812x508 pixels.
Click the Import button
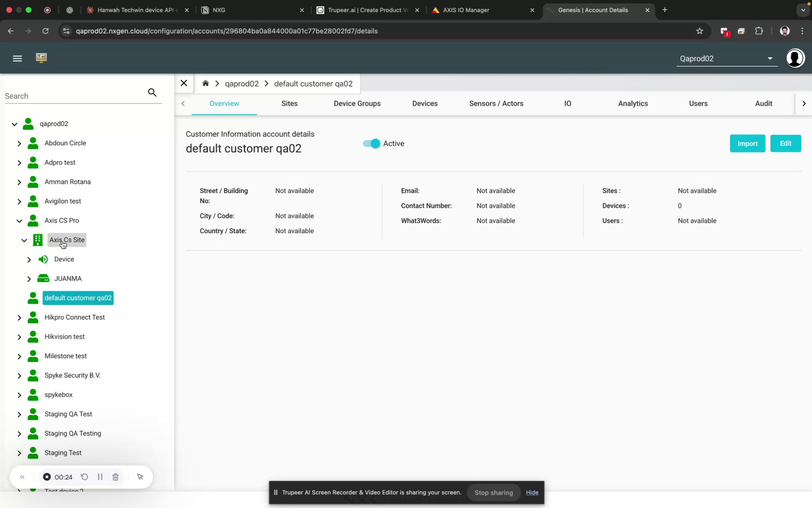[747, 143]
